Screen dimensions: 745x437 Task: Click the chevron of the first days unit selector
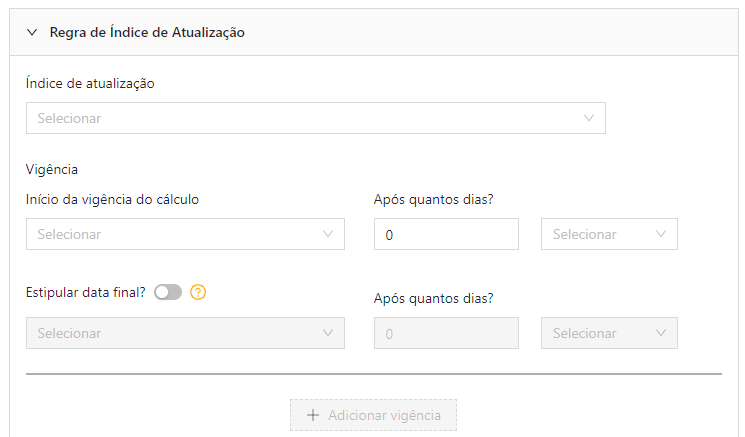(x=660, y=234)
